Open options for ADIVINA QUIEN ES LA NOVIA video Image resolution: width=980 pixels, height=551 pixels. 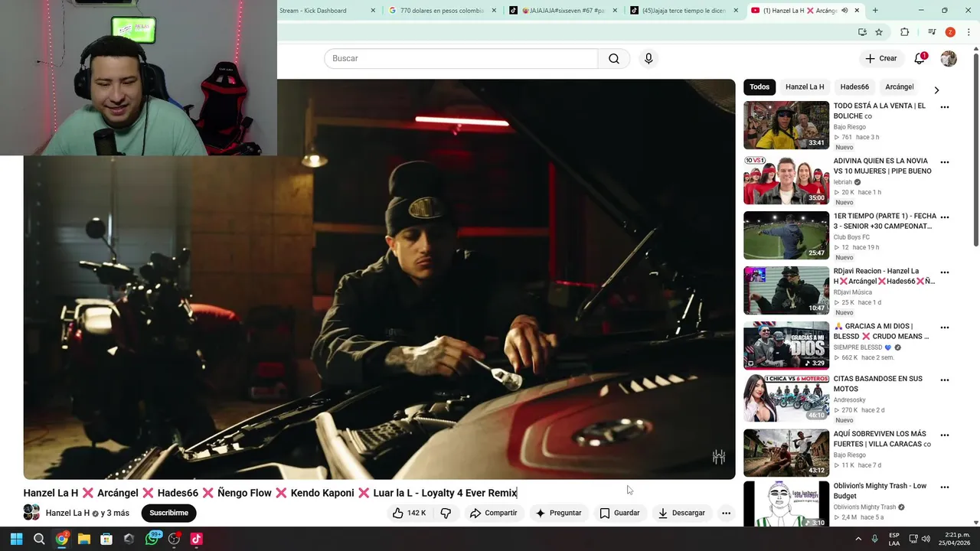(x=945, y=162)
